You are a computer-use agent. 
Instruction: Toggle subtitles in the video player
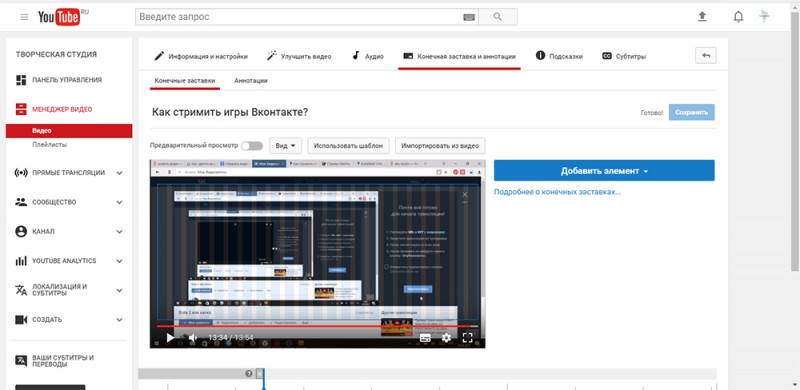click(425, 337)
